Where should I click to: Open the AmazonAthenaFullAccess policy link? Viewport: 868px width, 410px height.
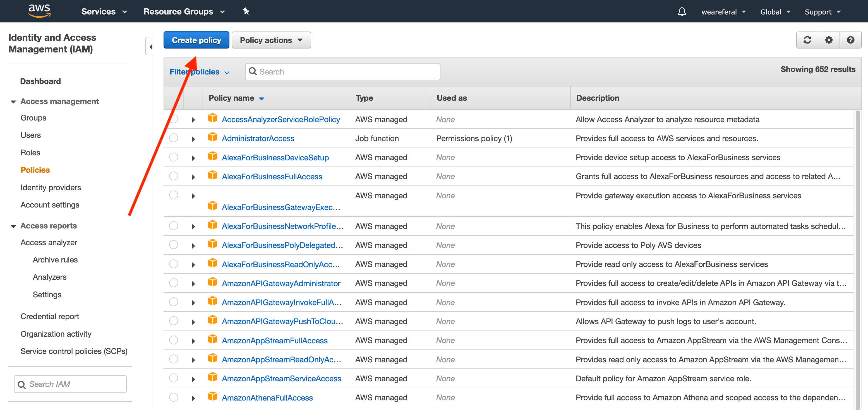coord(267,397)
